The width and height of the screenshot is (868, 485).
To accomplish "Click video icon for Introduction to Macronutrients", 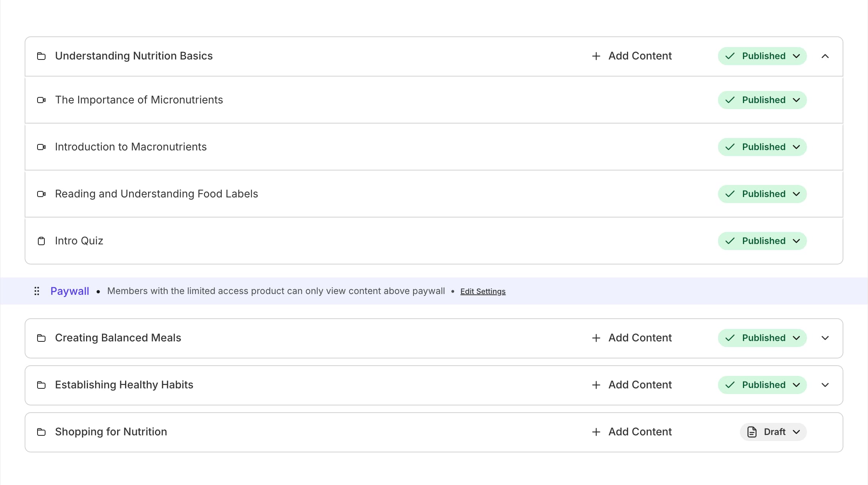I will pyautogui.click(x=41, y=147).
